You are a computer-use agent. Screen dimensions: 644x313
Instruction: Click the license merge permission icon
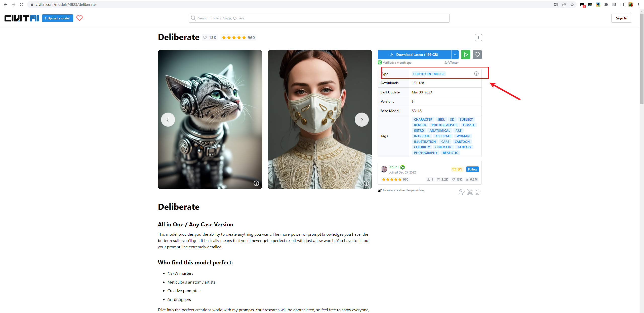coord(478,192)
